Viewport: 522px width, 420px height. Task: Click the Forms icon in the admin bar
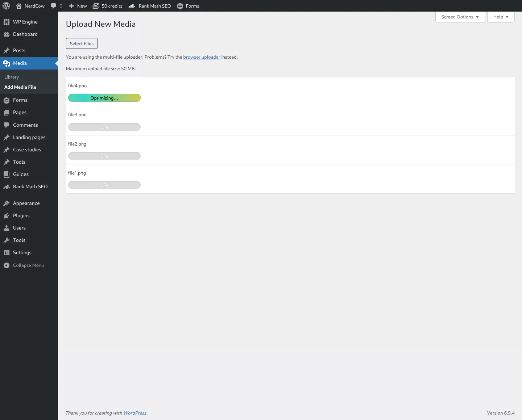click(180, 6)
